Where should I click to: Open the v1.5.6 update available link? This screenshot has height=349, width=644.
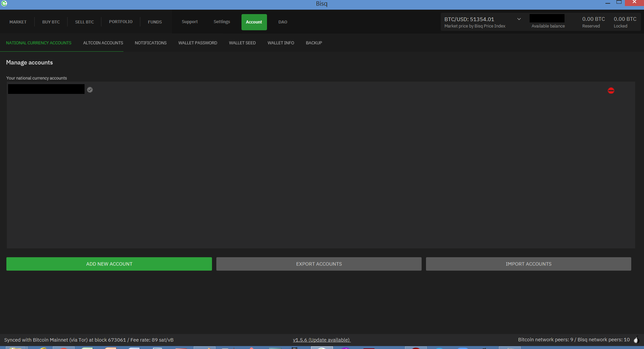(321, 340)
